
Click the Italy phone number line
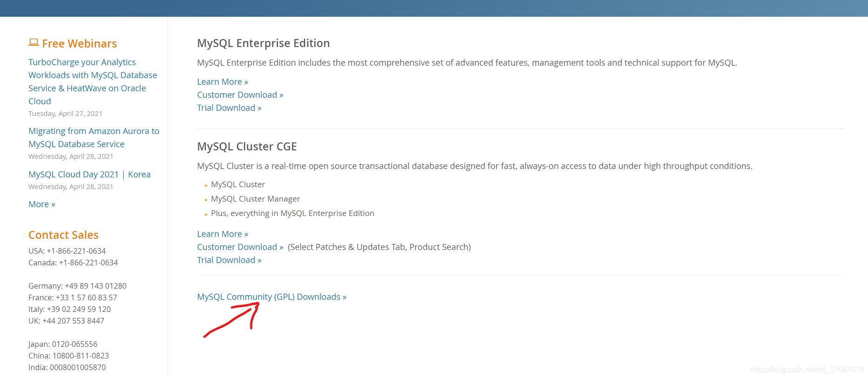[x=69, y=309]
